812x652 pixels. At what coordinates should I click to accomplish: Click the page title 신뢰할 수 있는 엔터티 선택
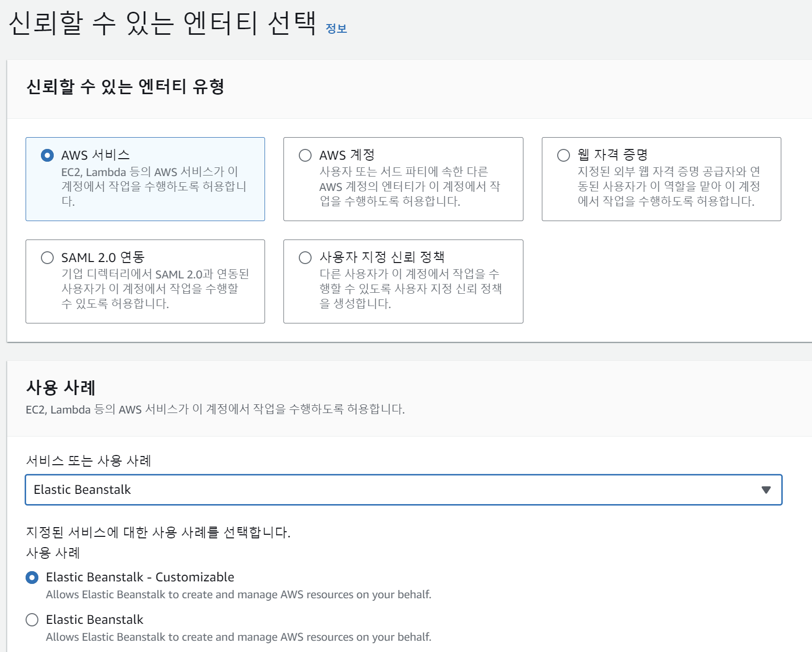pos(163,23)
